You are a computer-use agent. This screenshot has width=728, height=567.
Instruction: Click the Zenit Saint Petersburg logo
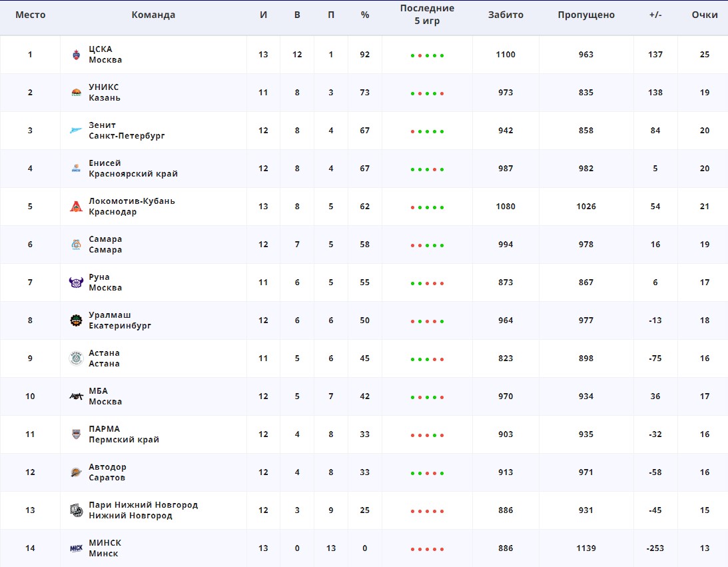point(76,131)
